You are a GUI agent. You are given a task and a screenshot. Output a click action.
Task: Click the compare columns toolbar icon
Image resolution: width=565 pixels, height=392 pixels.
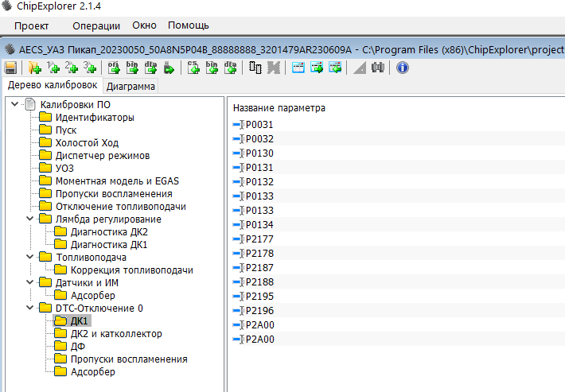(x=255, y=68)
